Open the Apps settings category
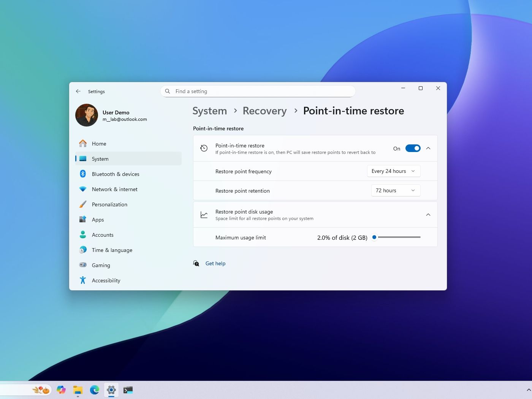The width and height of the screenshot is (532, 399). [x=128, y=220]
